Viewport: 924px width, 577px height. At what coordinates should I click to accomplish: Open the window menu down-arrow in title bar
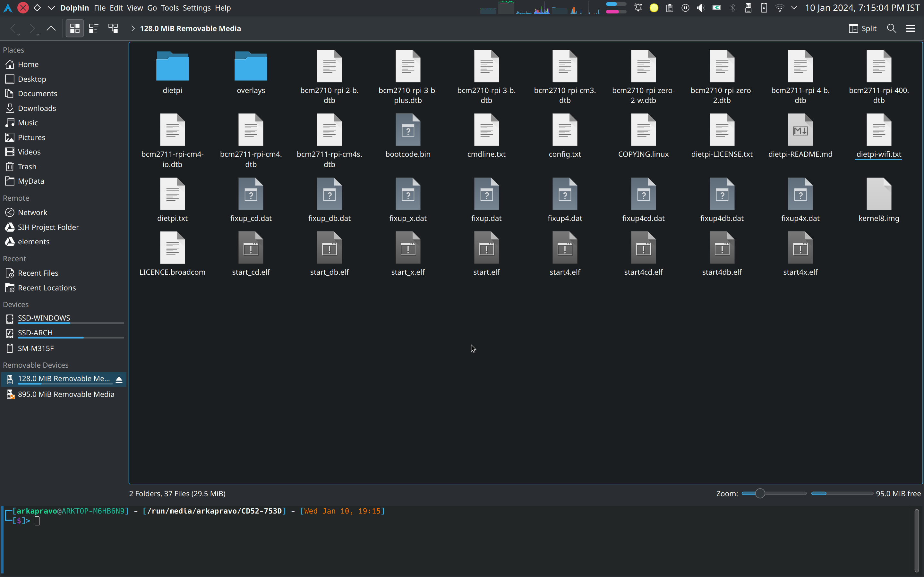pos(51,8)
